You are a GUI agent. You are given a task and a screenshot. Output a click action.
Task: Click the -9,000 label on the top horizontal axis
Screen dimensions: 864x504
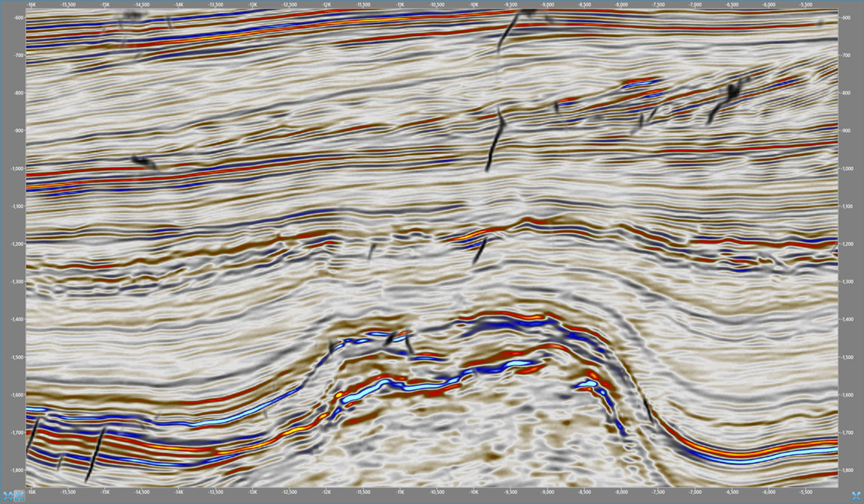[x=548, y=4]
